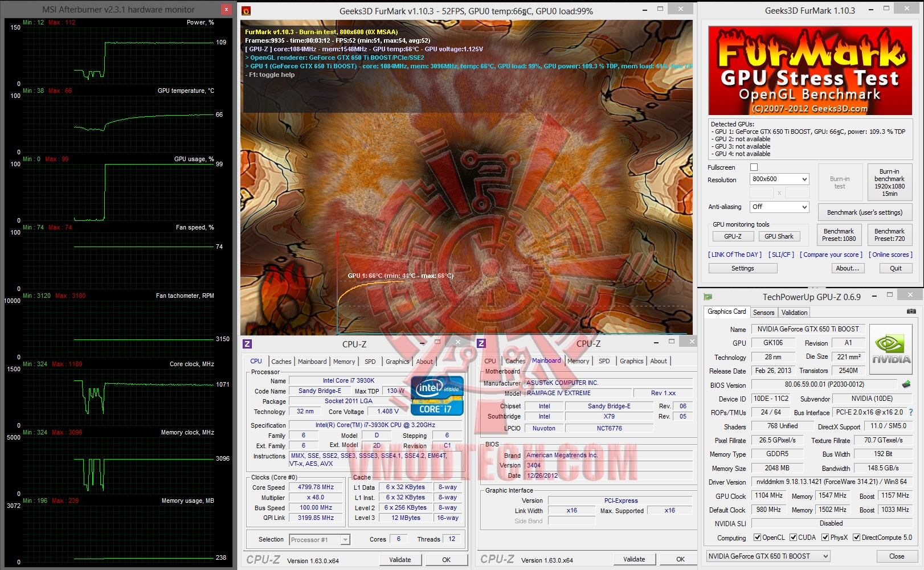Minimize the left CPU-Z window
This screenshot has width=924, height=570.
pos(422,343)
